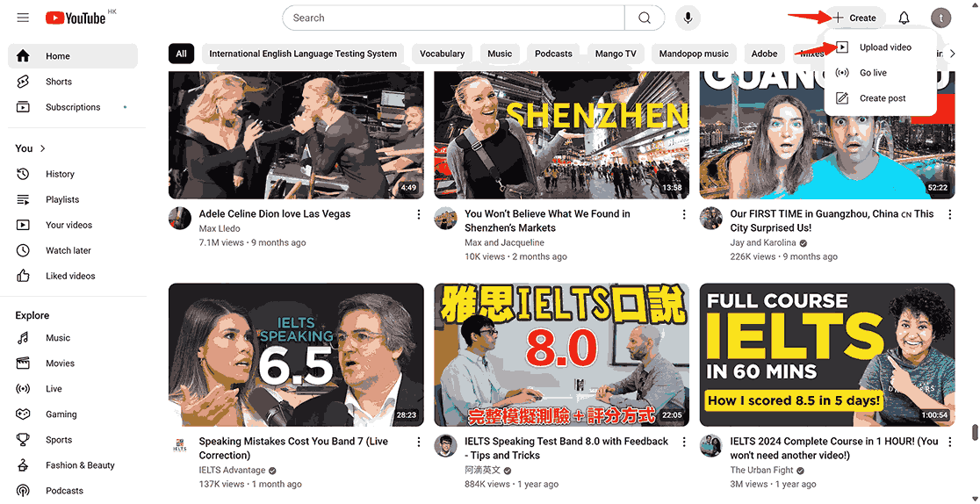Start voice search with microphone
This screenshot has height=504, width=980.
688,18
